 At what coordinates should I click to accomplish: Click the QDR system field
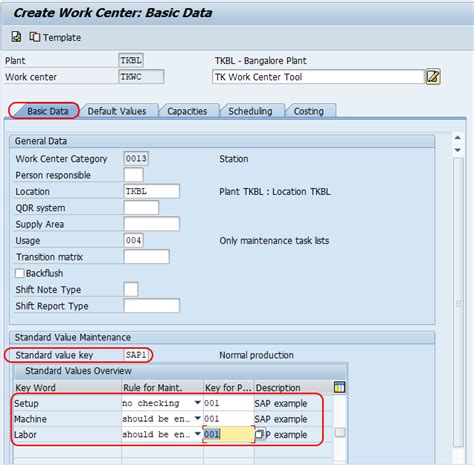click(x=141, y=208)
